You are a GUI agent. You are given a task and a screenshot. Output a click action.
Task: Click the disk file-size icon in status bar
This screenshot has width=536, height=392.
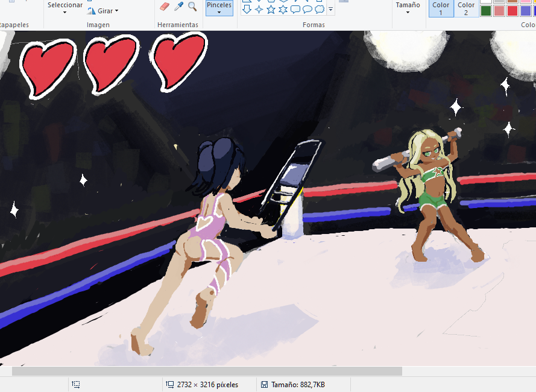(x=264, y=385)
